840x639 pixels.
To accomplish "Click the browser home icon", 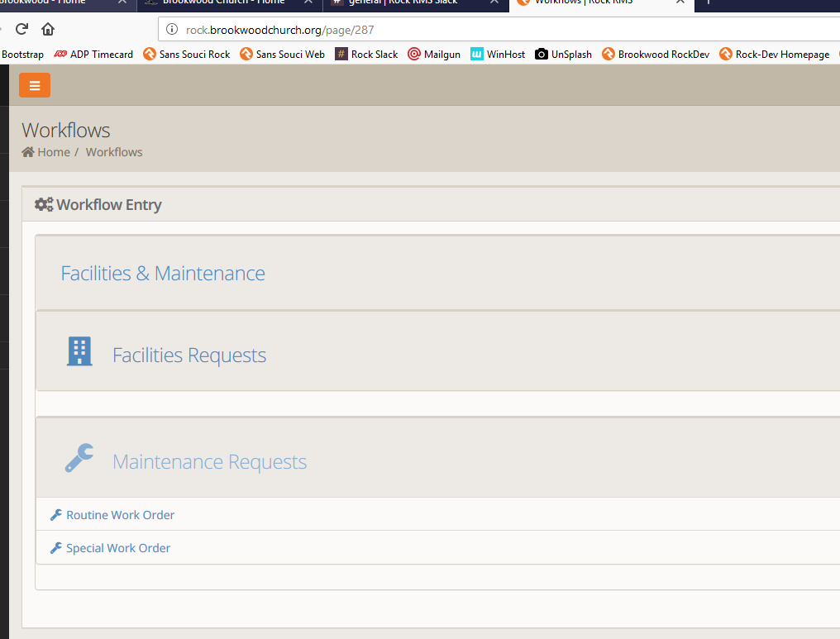I will pyautogui.click(x=48, y=29).
